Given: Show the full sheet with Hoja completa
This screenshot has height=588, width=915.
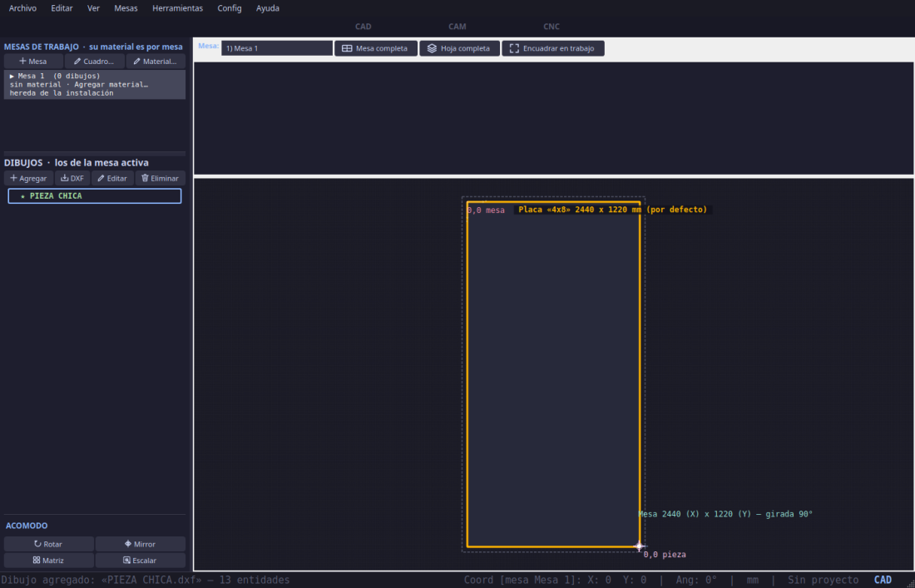Looking at the screenshot, I should click(x=459, y=48).
